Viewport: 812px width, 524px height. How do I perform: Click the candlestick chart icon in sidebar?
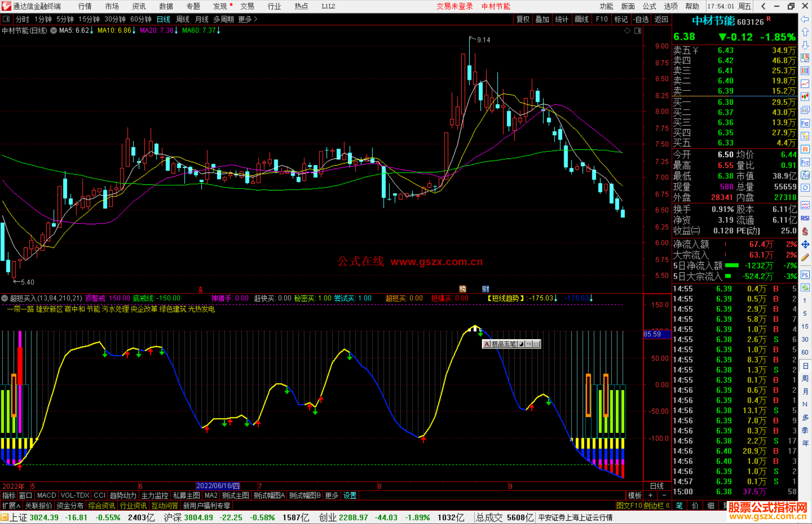click(x=805, y=97)
